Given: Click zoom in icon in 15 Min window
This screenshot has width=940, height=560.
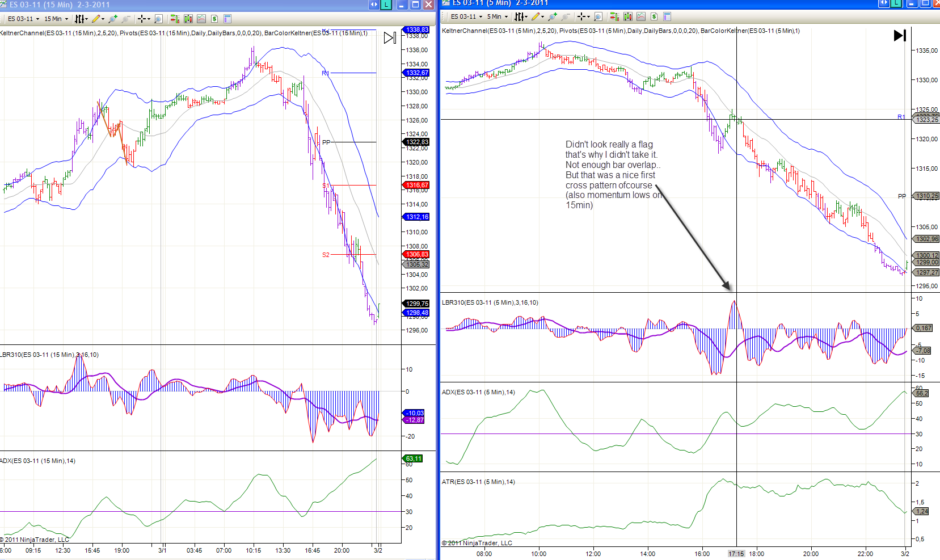Looking at the screenshot, I should (113, 19).
